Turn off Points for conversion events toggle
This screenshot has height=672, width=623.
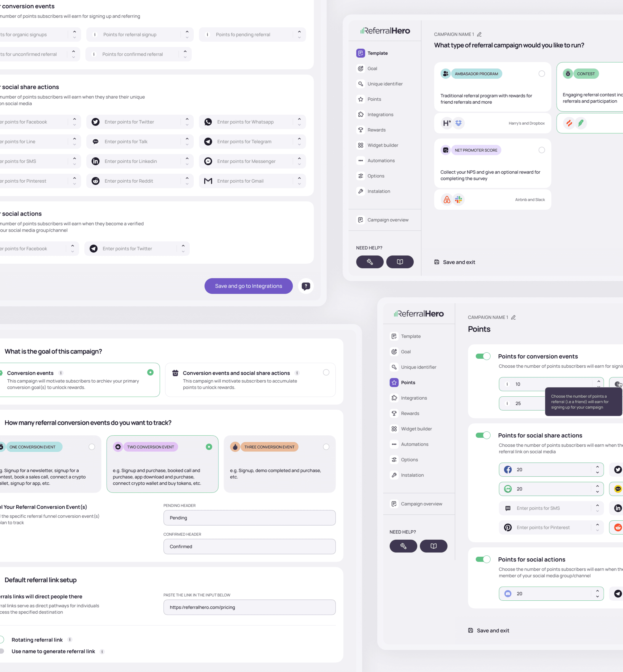tap(483, 356)
